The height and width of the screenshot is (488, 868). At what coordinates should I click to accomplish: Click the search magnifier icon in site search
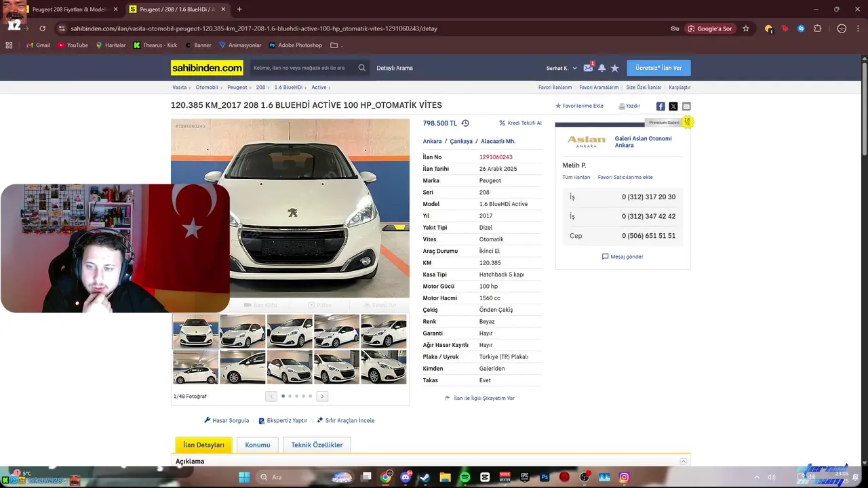coord(362,68)
